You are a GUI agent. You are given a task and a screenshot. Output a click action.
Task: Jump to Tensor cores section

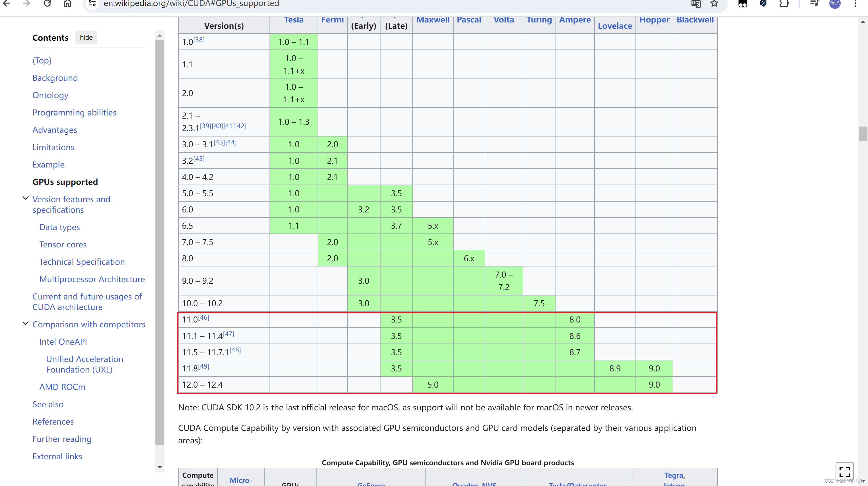click(63, 245)
